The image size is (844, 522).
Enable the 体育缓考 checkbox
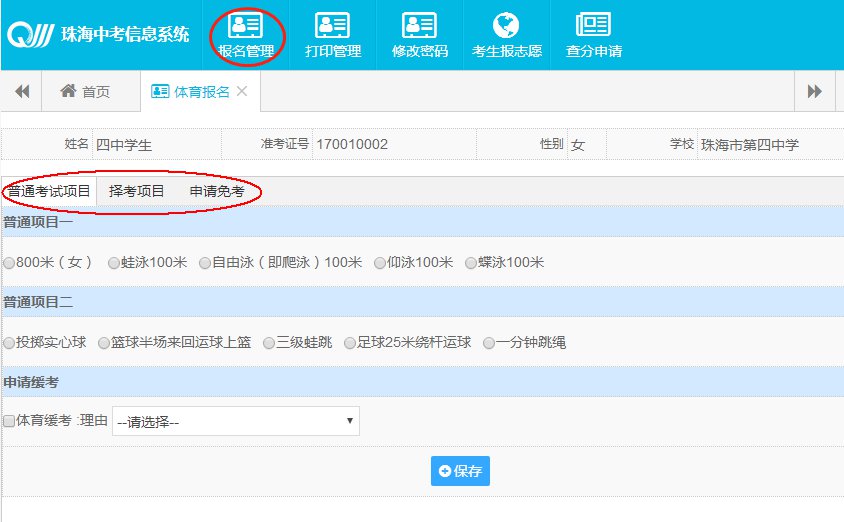coord(9,422)
